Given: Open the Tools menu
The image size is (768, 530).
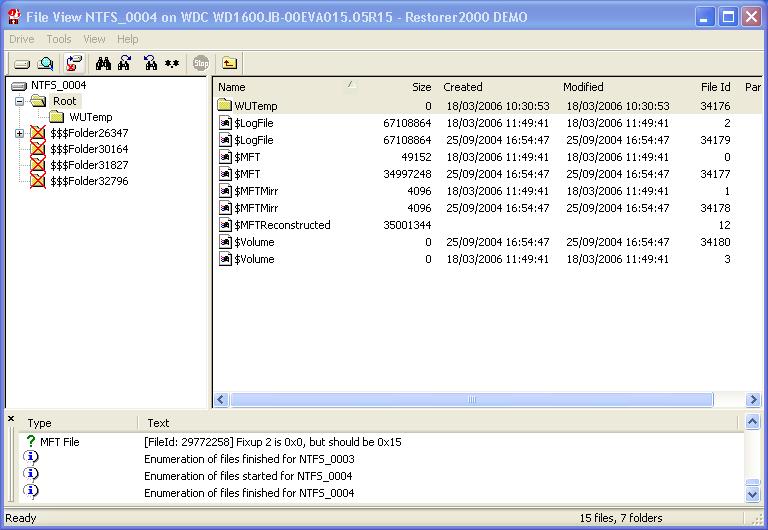Looking at the screenshot, I should pos(59,39).
